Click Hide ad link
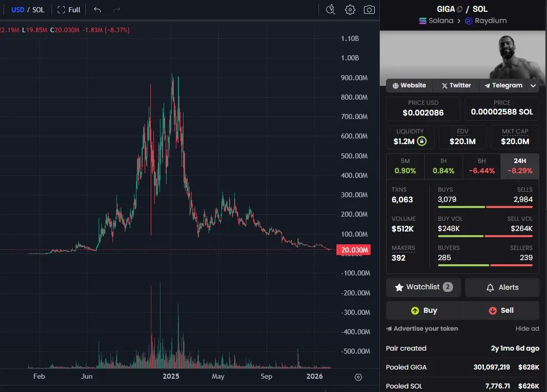547x392 pixels. [x=527, y=329]
